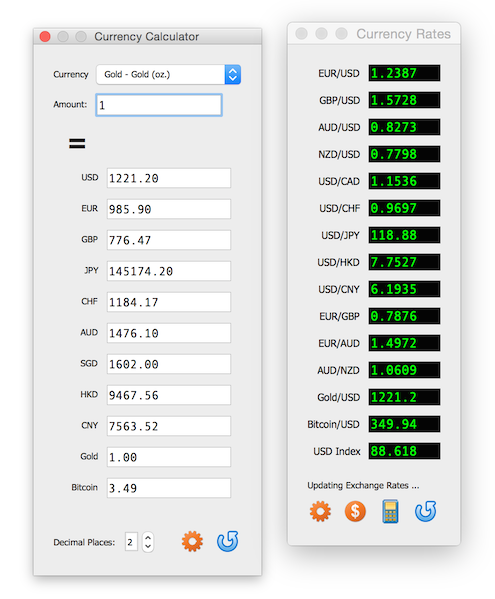Image resolution: width=495 pixels, height=599 pixels.
Task: Click the USD Index value 88.618
Action: pos(404,451)
